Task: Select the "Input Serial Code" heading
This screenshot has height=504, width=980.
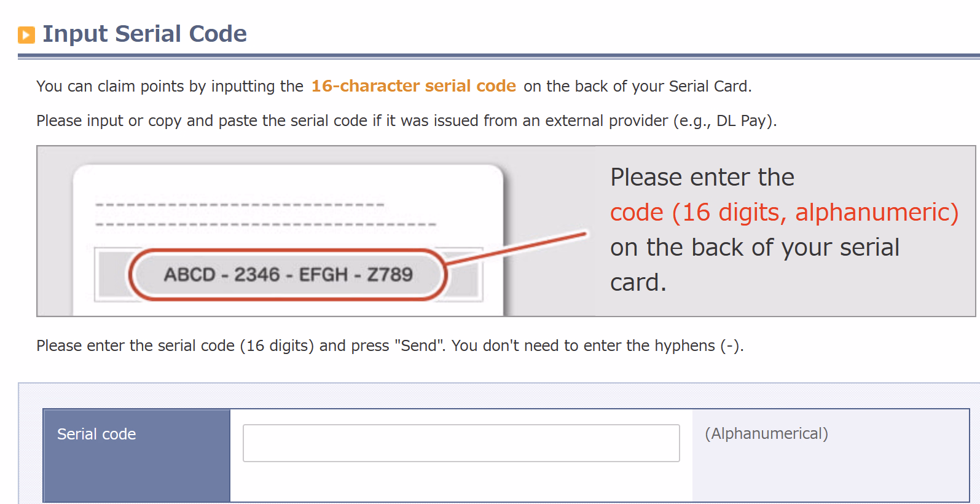Action: (x=144, y=34)
